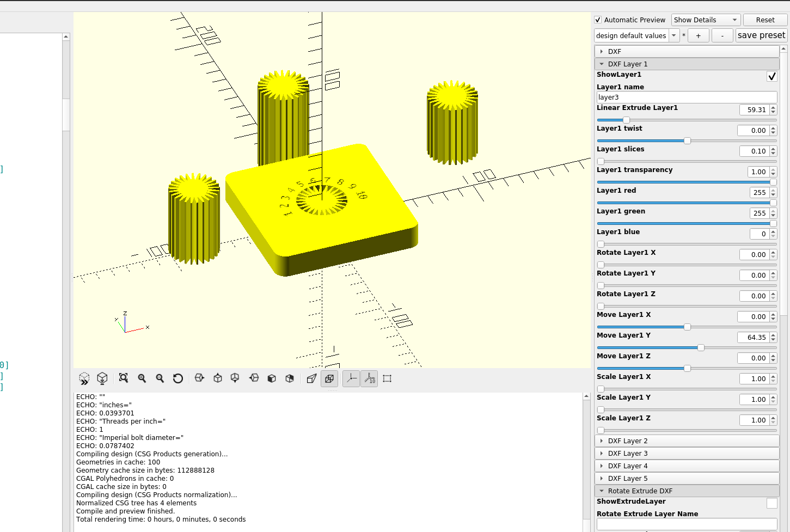Collapse the DXF Layer 1 section
This screenshot has width=790, height=532.
[687, 64]
